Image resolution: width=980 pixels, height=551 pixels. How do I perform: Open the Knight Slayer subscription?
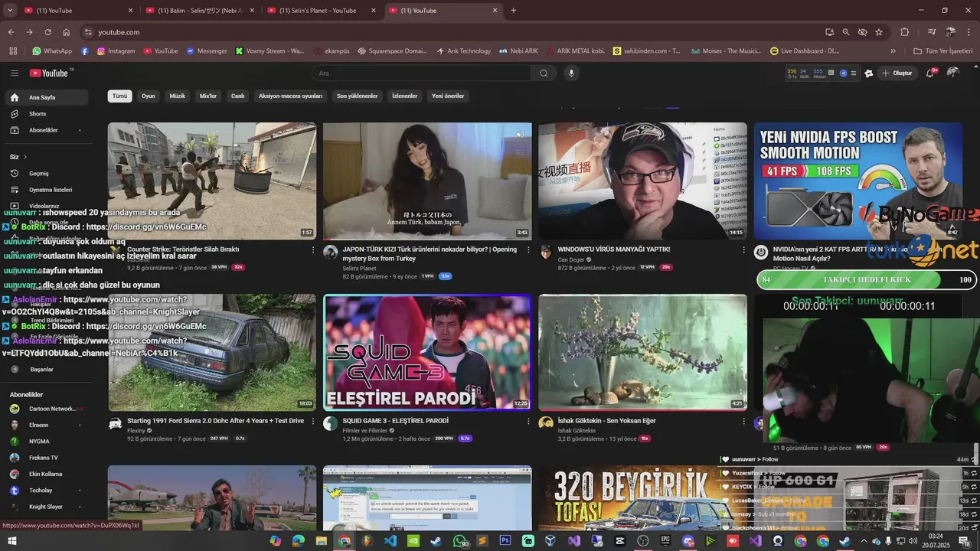[x=46, y=507]
